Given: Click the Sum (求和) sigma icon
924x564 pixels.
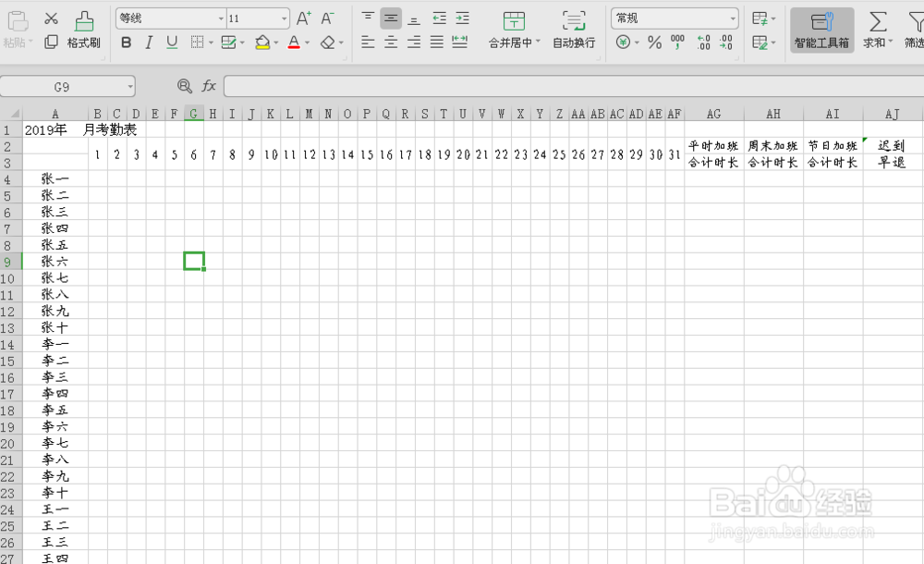Looking at the screenshot, I should pos(878,22).
